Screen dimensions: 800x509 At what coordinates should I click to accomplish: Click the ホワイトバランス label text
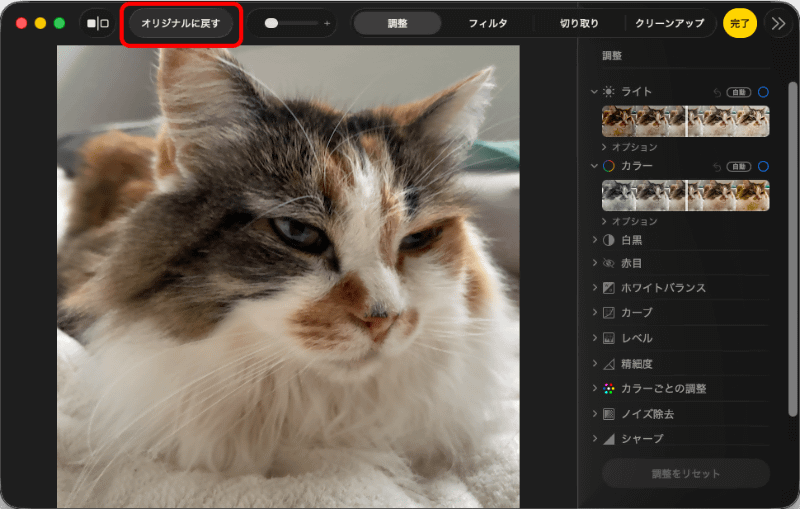pos(663,288)
